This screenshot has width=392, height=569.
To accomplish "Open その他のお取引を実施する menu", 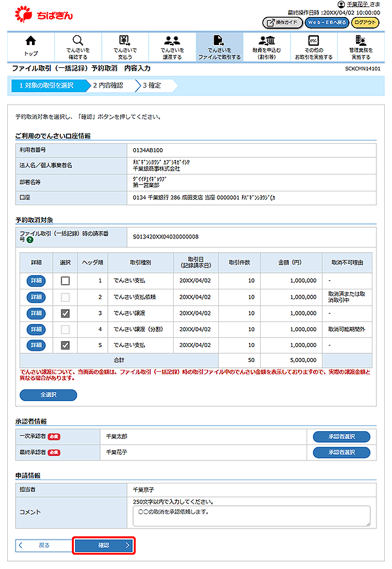I will pos(314,47).
